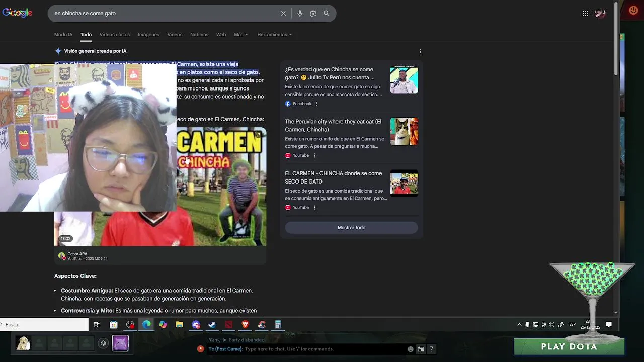Switch to the Modo IA tab
This screenshot has width=644, height=362.
click(x=63, y=35)
